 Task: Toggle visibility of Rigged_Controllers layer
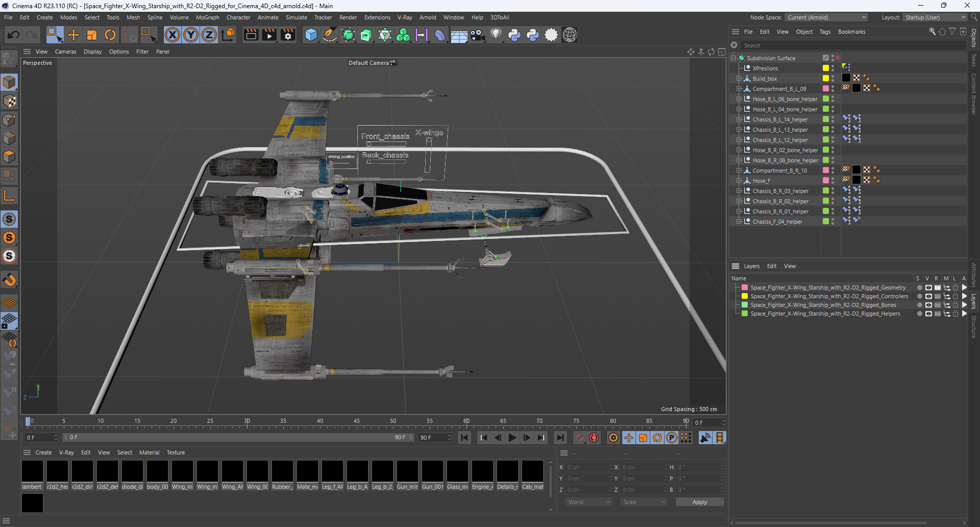[x=928, y=296]
